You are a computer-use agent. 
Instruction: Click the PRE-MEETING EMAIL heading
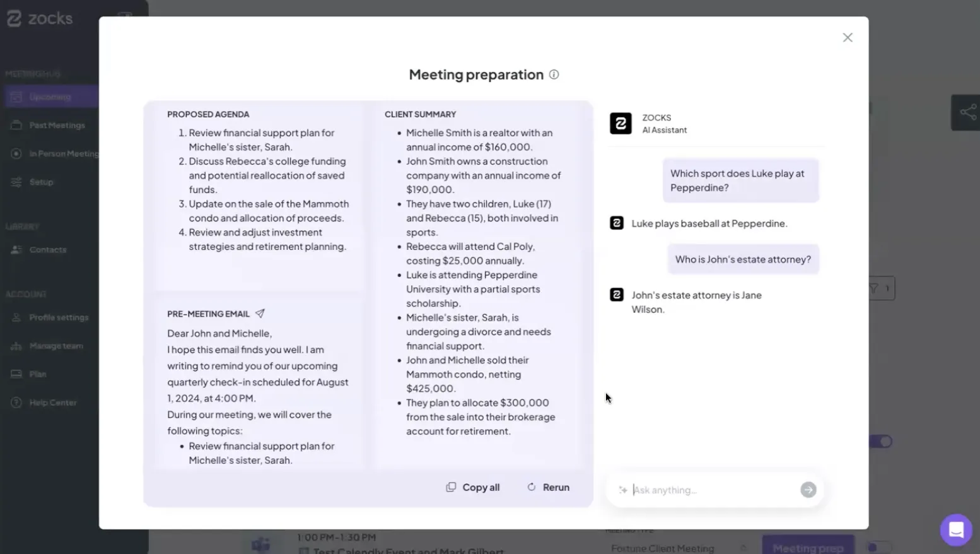coord(208,314)
